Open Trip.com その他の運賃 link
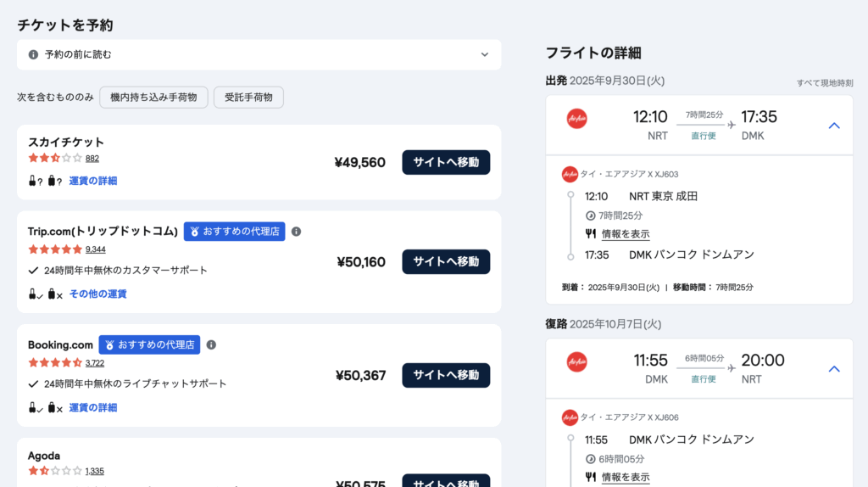868x487 pixels. point(97,294)
